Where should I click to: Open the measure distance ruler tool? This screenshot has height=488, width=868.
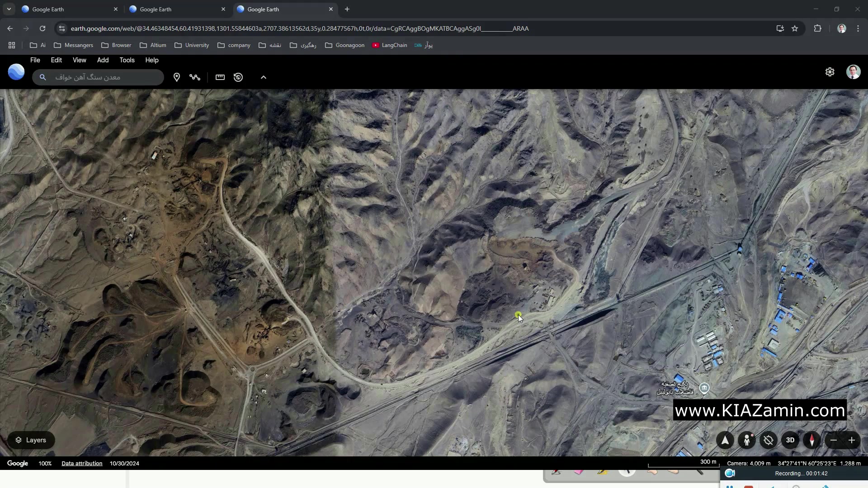coord(220,77)
